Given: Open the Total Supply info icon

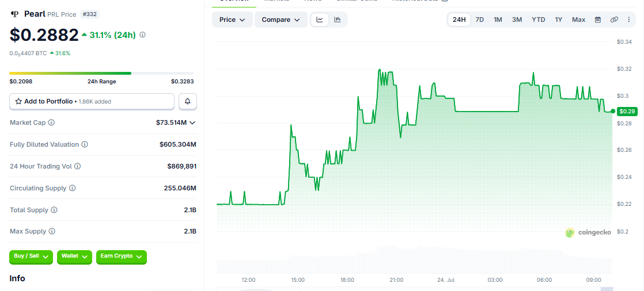Looking at the screenshot, I should [54, 210].
